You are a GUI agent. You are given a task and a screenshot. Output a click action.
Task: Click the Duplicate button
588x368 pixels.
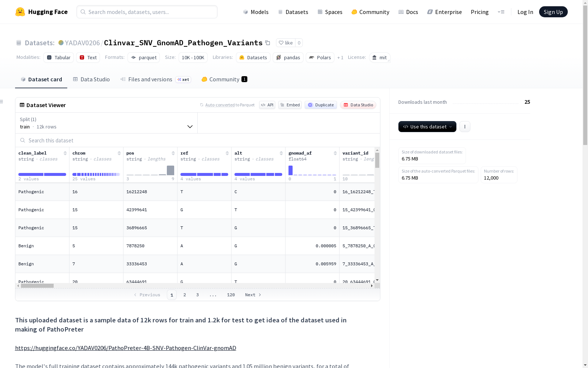[321, 105]
